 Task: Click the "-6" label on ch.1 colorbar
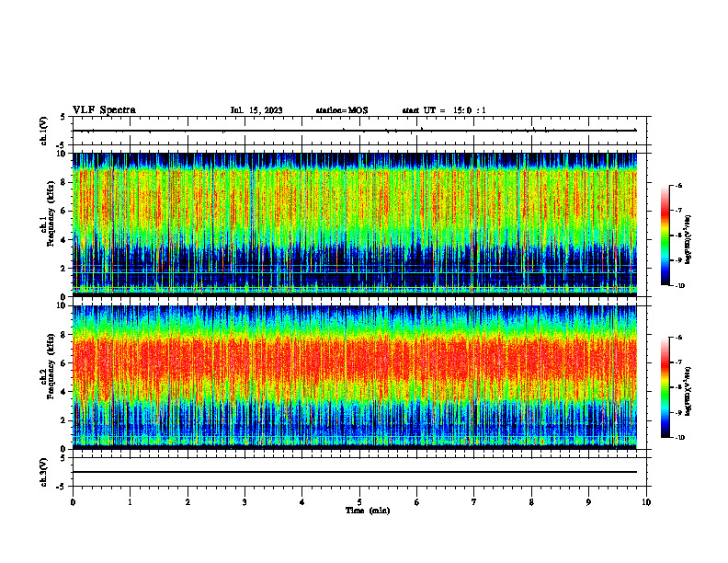pos(678,185)
